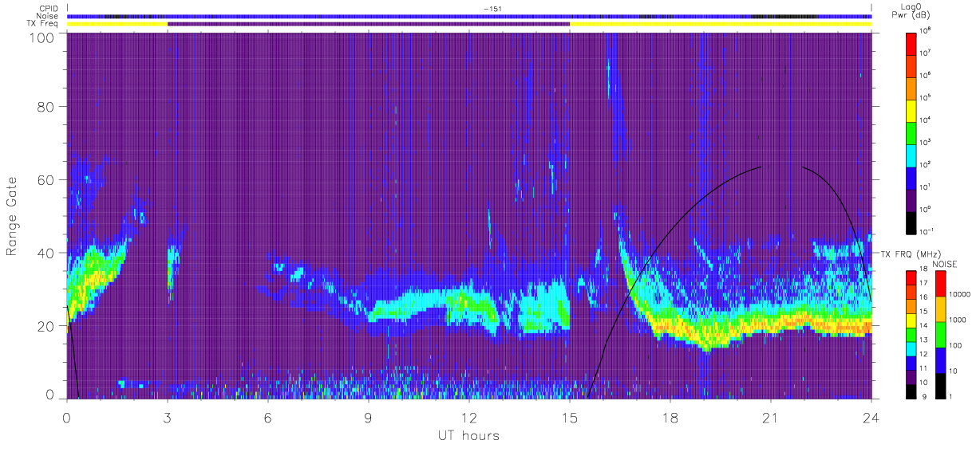The height and width of the screenshot is (452, 980).
Task: Pick the red top segment of TX FRQ colorbar
Action: 912,277
